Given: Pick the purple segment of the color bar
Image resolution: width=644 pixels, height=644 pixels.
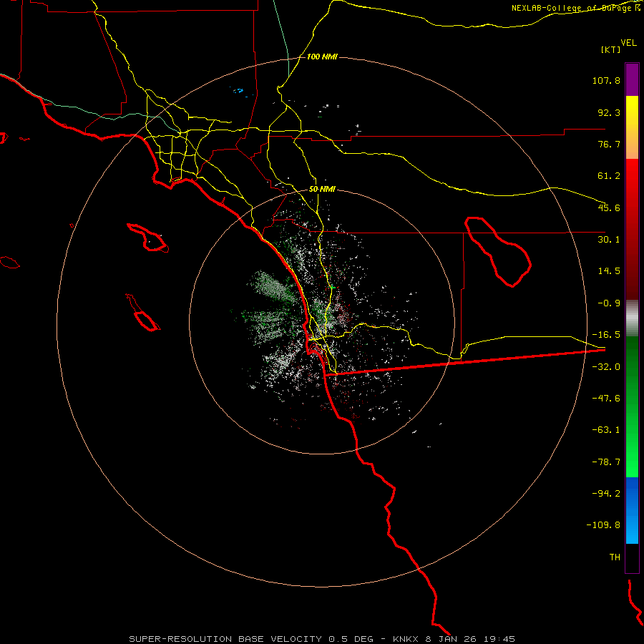Looking at the screenshot, I should point(632,79).
